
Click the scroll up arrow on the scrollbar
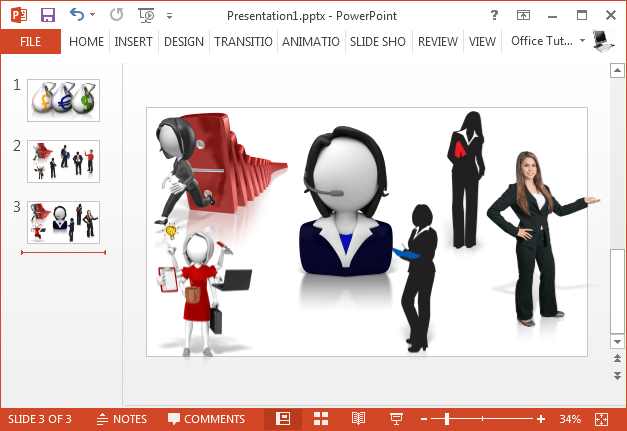(x=617, y=71)
